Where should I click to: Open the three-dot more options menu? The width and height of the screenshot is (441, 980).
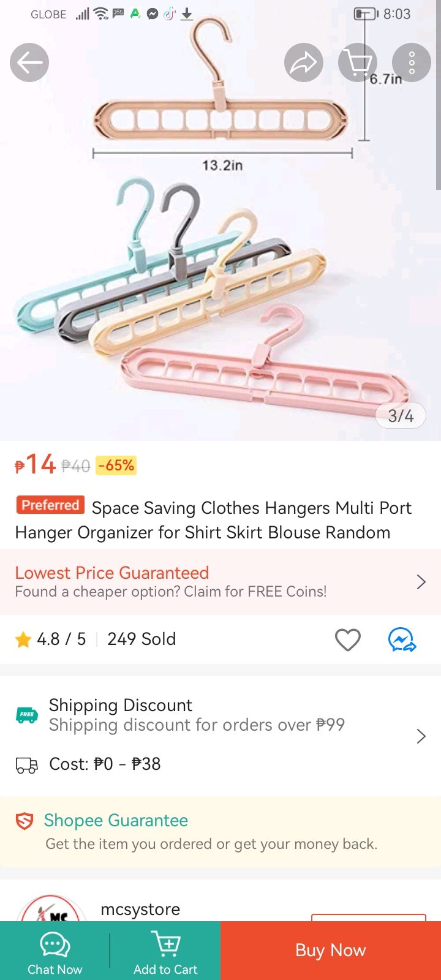(412, 62)
